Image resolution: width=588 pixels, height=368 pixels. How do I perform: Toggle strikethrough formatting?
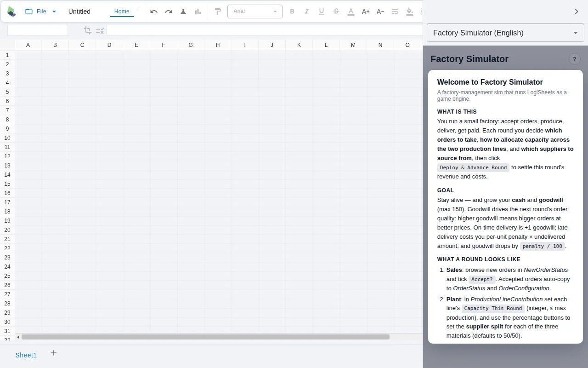point(336,11)
